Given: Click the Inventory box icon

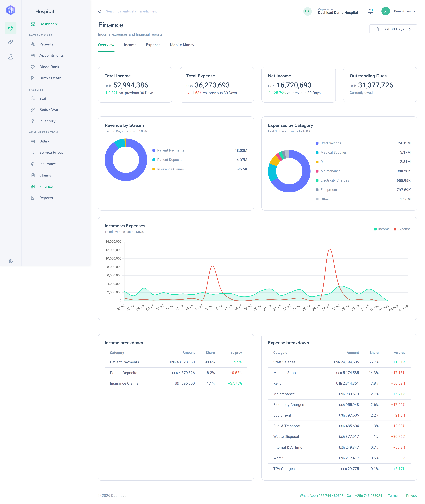Looking at the screenshot, I should [33, 121].
